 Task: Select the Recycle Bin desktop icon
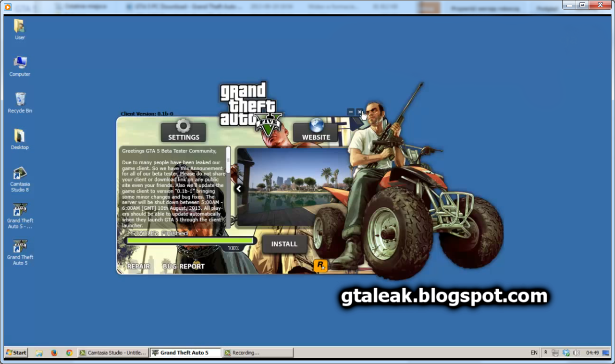20,103
